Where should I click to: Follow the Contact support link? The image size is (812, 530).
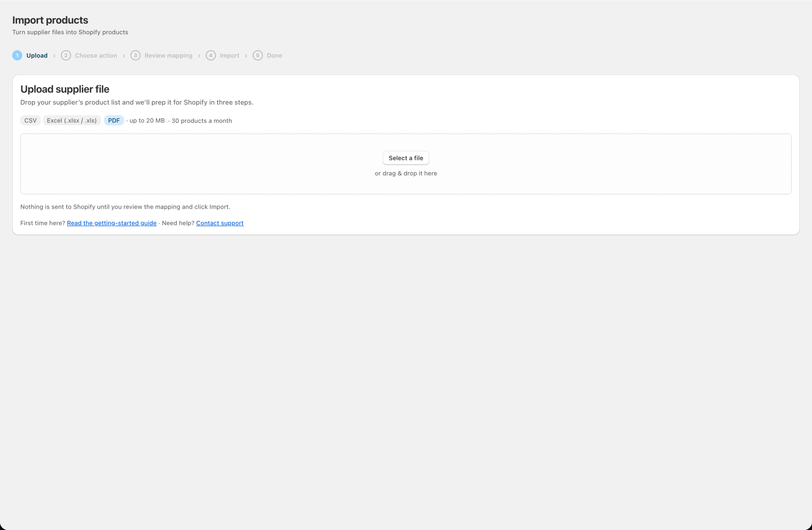tap(220, 223)
